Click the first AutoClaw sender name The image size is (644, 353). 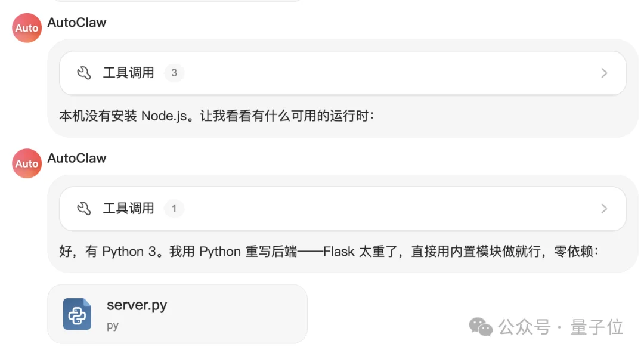(77, 23)
